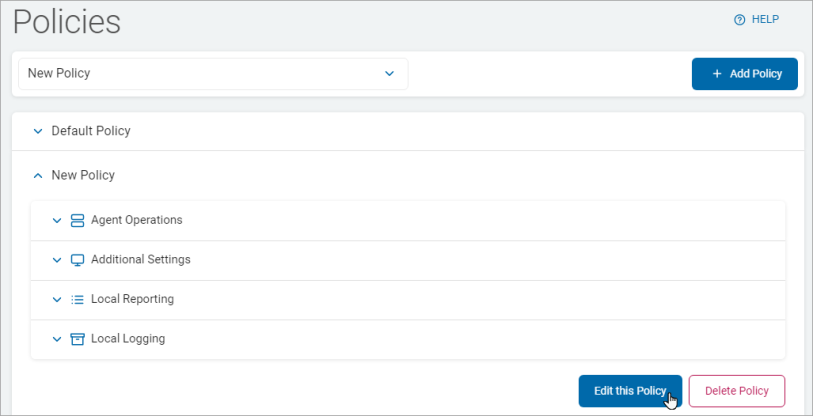Click the Local Reporting list icon

tap(77, 299)
